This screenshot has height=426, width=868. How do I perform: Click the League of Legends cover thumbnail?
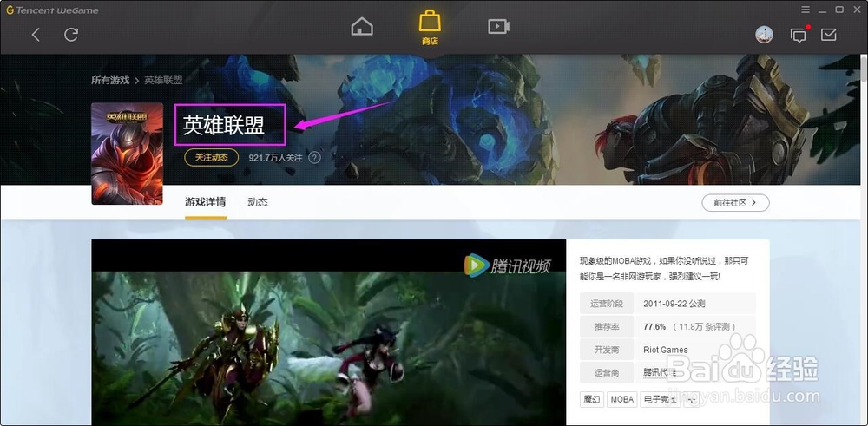pos(128,154)
